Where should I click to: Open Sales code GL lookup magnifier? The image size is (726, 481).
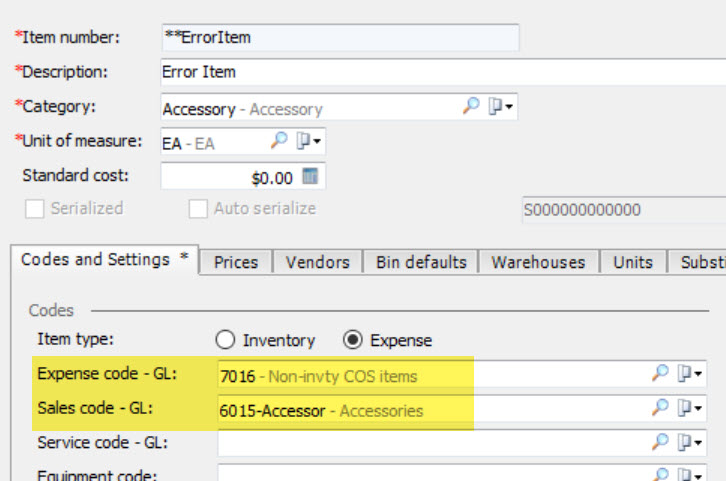coord(660,407)
